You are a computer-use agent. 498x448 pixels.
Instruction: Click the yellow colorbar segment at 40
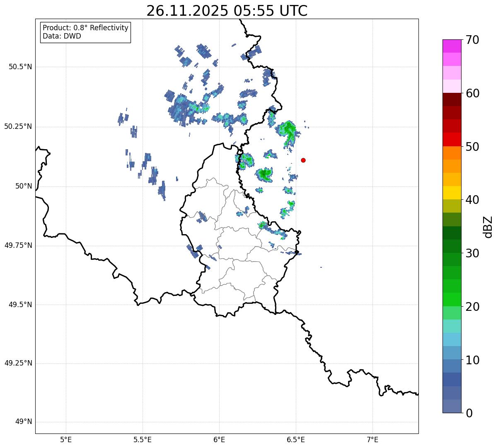452,193
